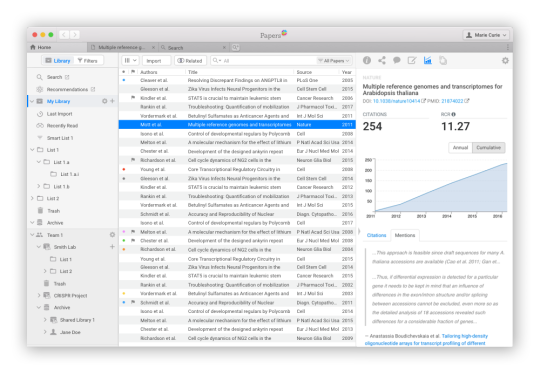
Task: Click the back navigation arrow
Action: [64, 34]
